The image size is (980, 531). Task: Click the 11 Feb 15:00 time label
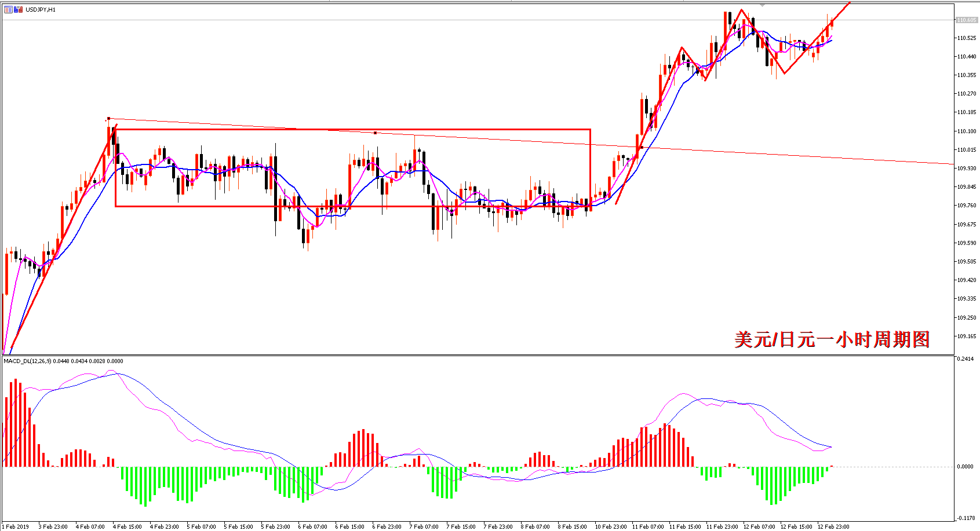click(x=685, y=527)
